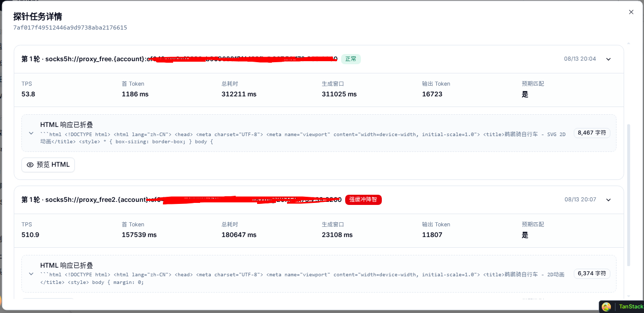
Task: Click total time value 180647 ms
Action: point(239,235)
